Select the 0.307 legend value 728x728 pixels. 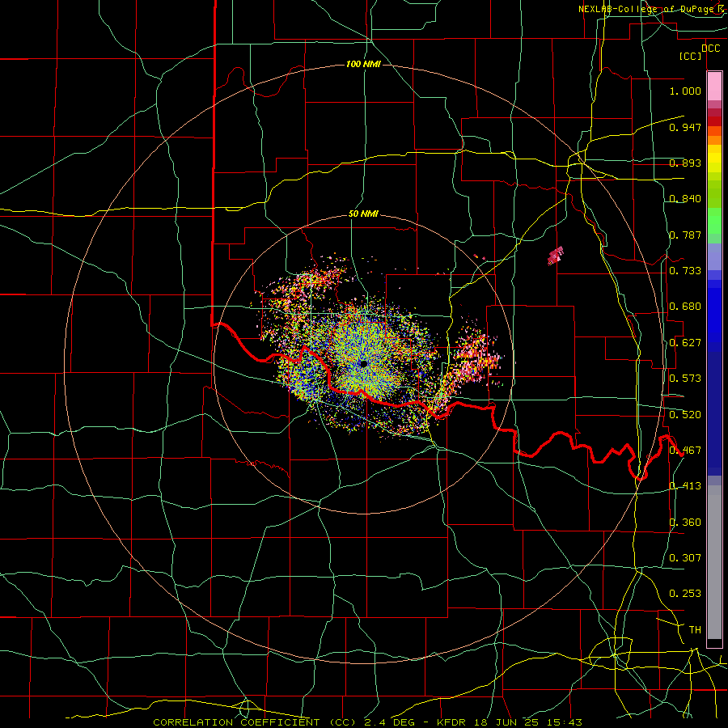click(685, 558)
